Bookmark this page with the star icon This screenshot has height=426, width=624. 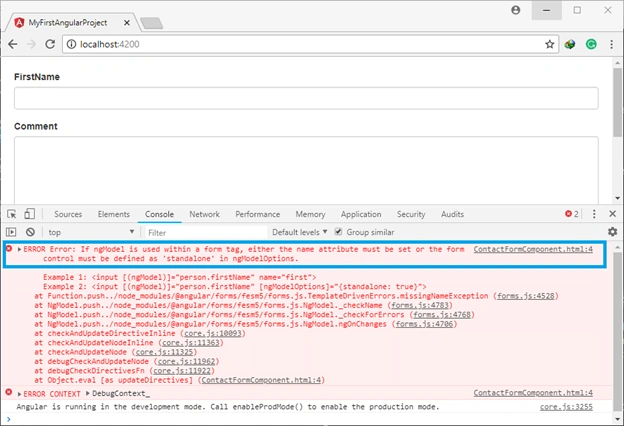(550, 44)
